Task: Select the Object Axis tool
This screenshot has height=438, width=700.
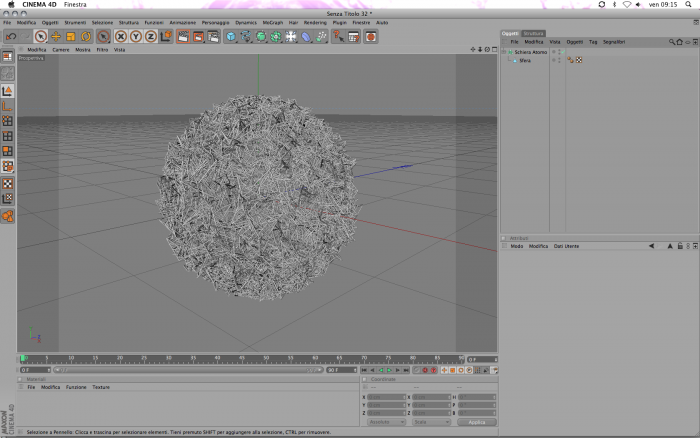Action: point(8,106)
